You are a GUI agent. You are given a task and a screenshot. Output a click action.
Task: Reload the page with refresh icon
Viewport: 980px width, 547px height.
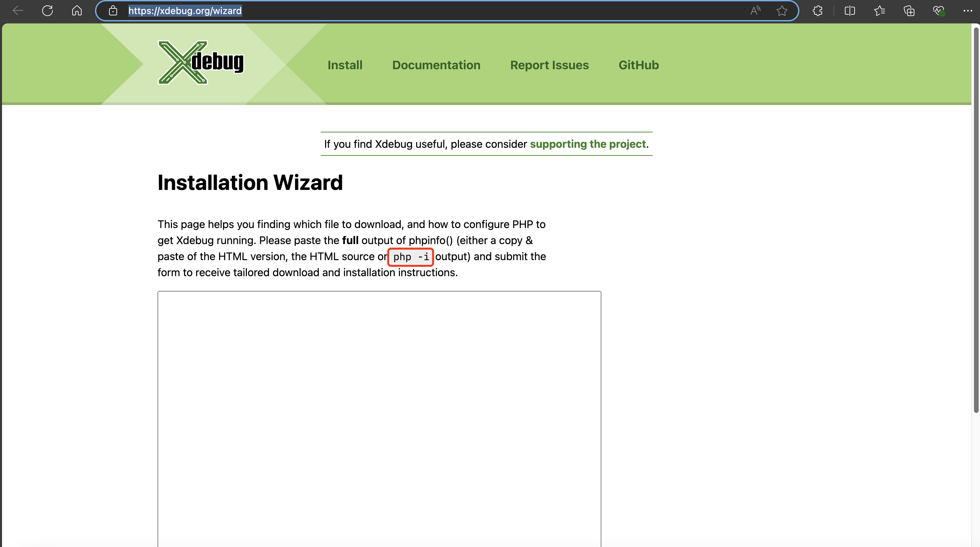click(47, 11)
